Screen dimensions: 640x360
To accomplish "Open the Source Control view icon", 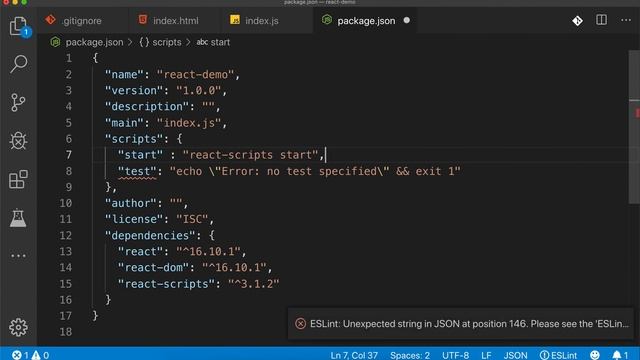I will (x=18, y=102).
